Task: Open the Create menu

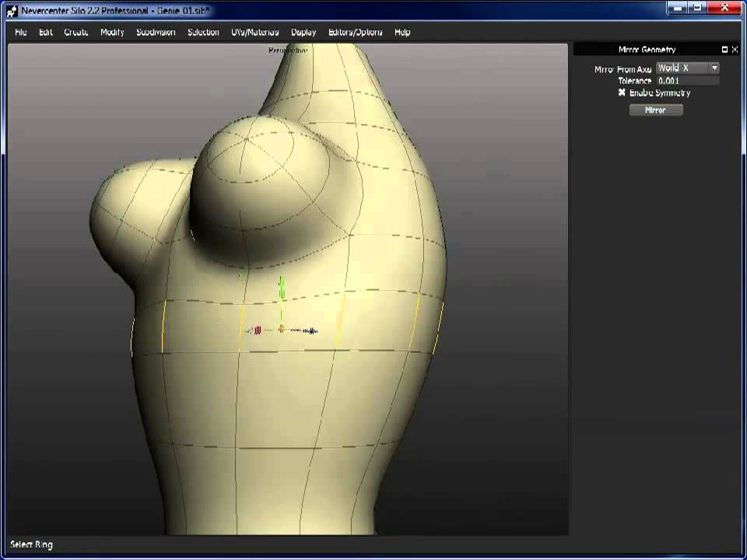Action: coord(76,33)
